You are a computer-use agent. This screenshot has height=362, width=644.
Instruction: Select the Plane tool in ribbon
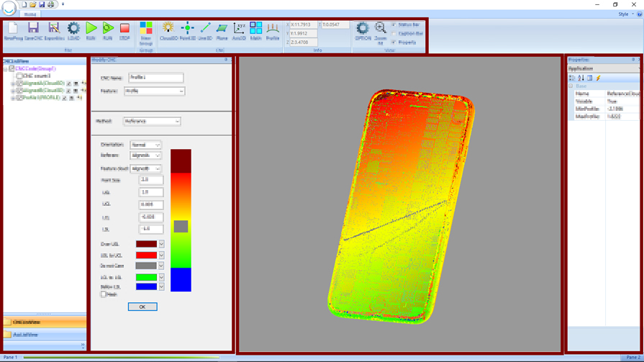[222, 30]
